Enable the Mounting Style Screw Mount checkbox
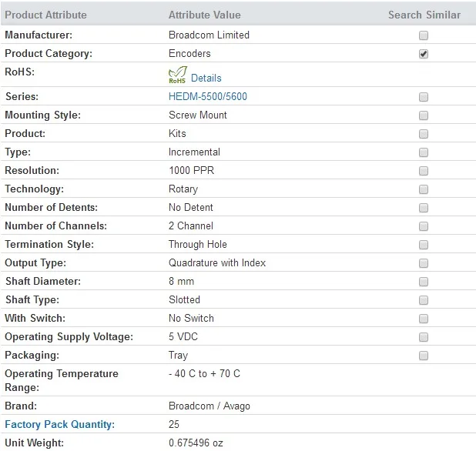The height and width of the screenshot is (451, 476). point(424,115)
